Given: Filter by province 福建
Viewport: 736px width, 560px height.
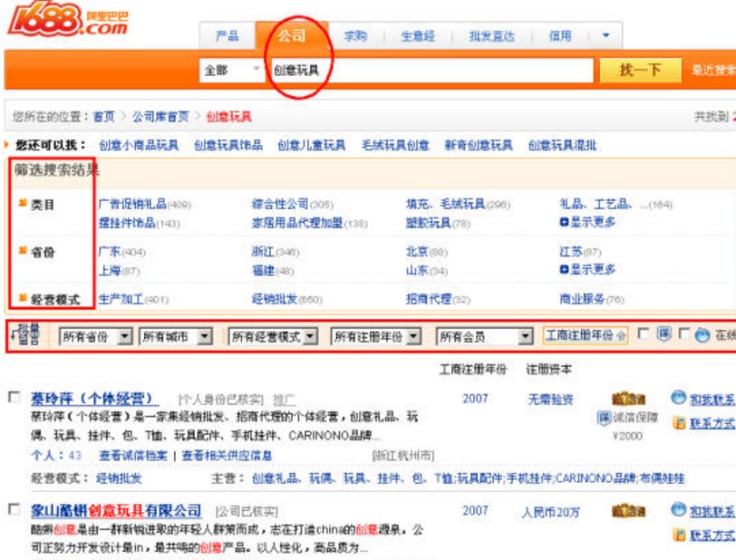Looking at the screenshot, I should click(x=263, y=270).
